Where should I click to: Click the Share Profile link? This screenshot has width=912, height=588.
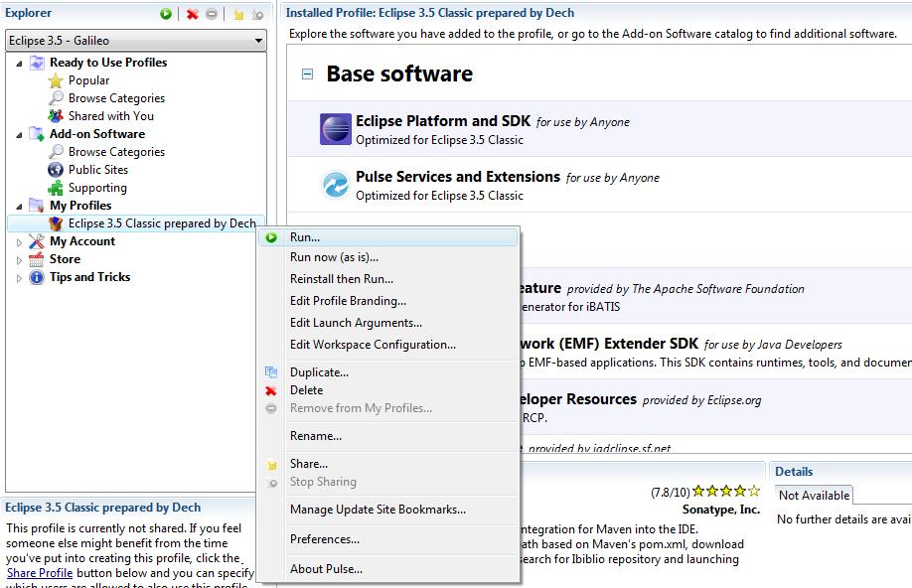pyautogui.click(x=40, y=573)
